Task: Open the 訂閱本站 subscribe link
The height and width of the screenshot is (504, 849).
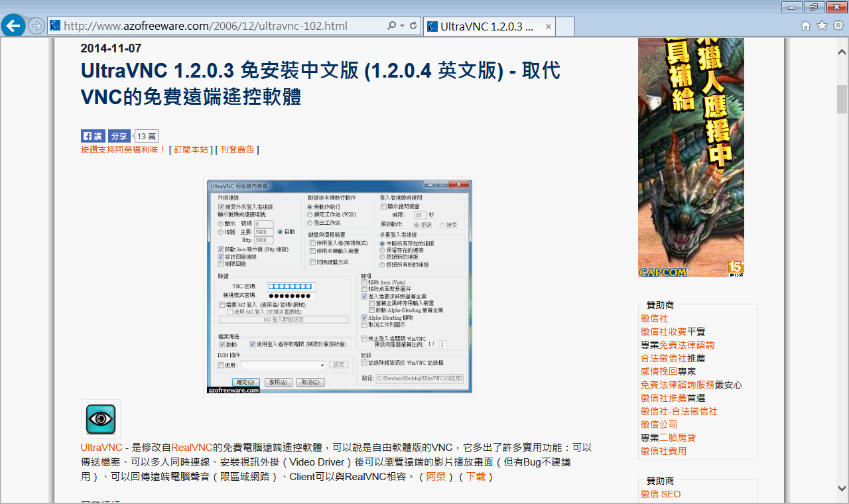Action: pos(191,150)
